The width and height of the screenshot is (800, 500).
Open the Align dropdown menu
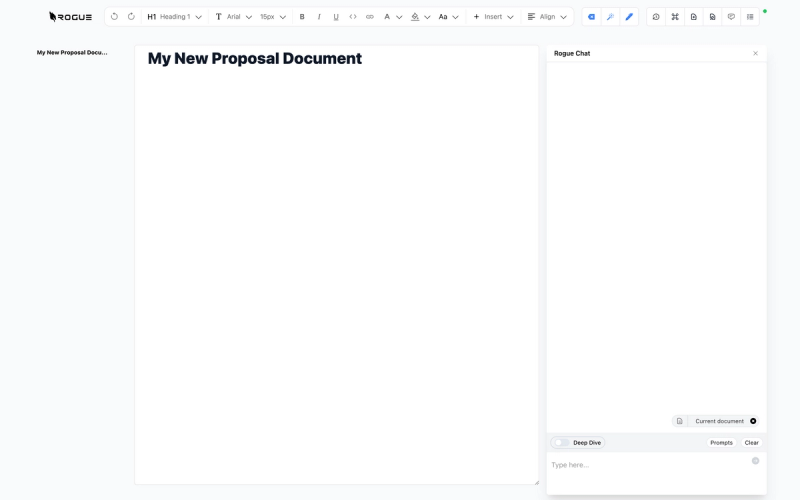(x=547, y=17)
